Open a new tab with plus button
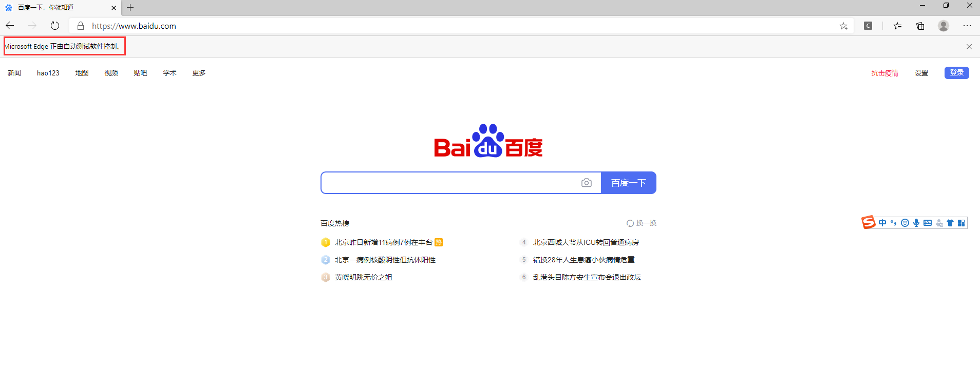 coord(130,7)
